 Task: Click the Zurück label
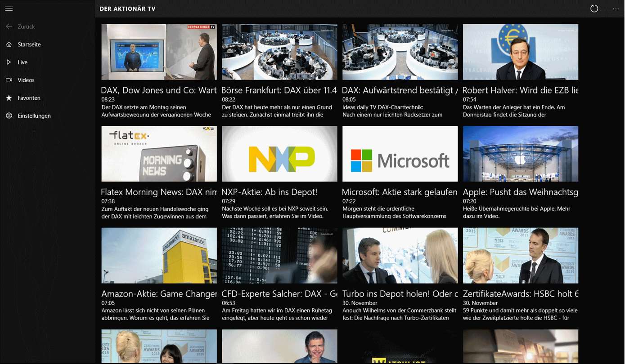click(26, 27)
